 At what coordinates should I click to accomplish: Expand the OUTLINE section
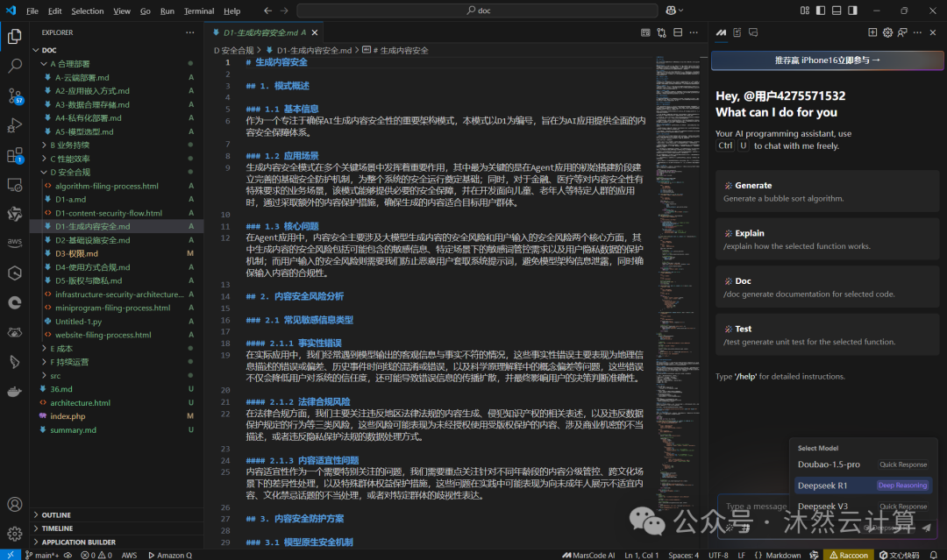click(x=117, y=514)
